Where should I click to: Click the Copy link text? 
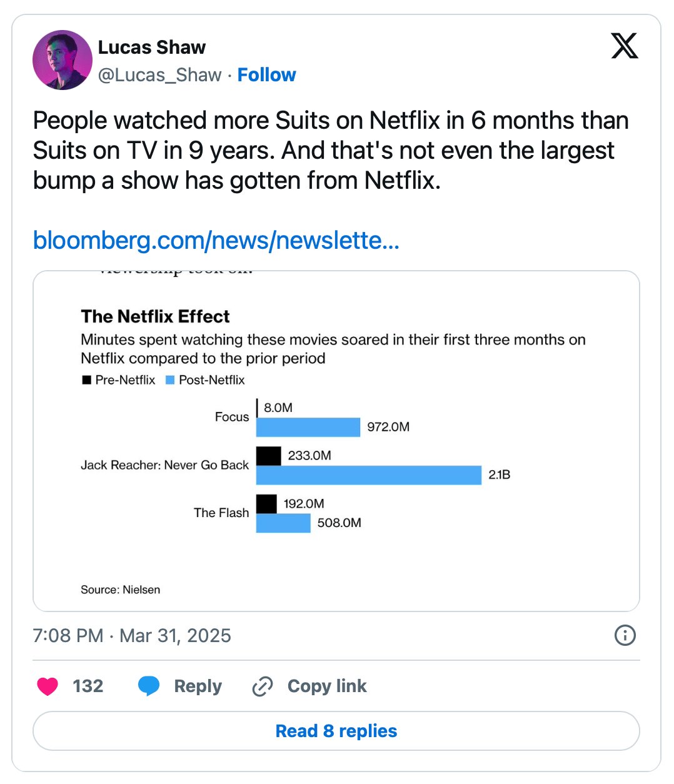(x=327, y=686)
